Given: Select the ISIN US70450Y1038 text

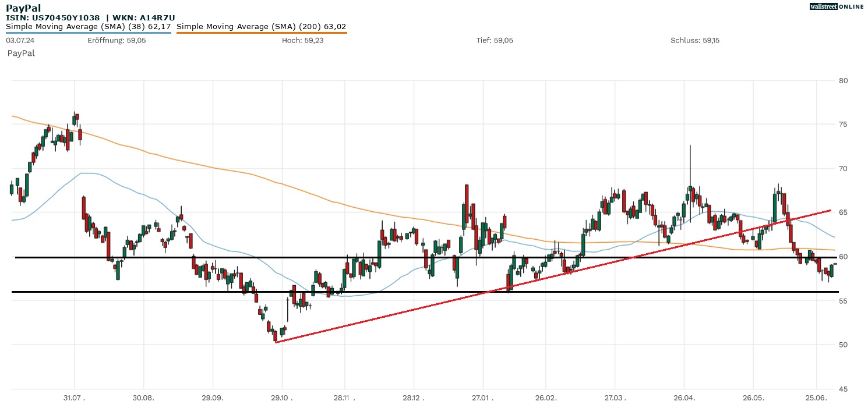Looking at the screenshot, I should tap(52, 17).
